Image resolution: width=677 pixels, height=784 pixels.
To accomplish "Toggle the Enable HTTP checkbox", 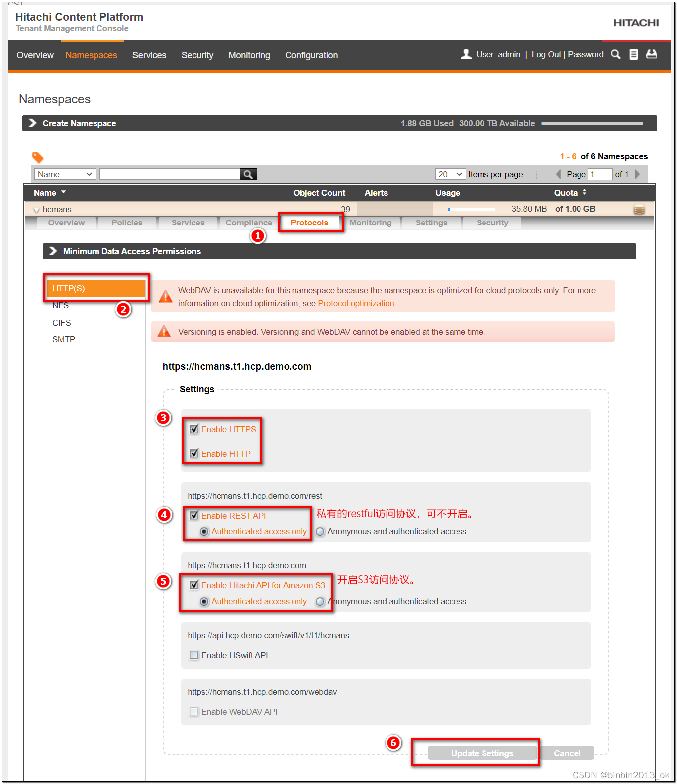I will coord(194,453).
